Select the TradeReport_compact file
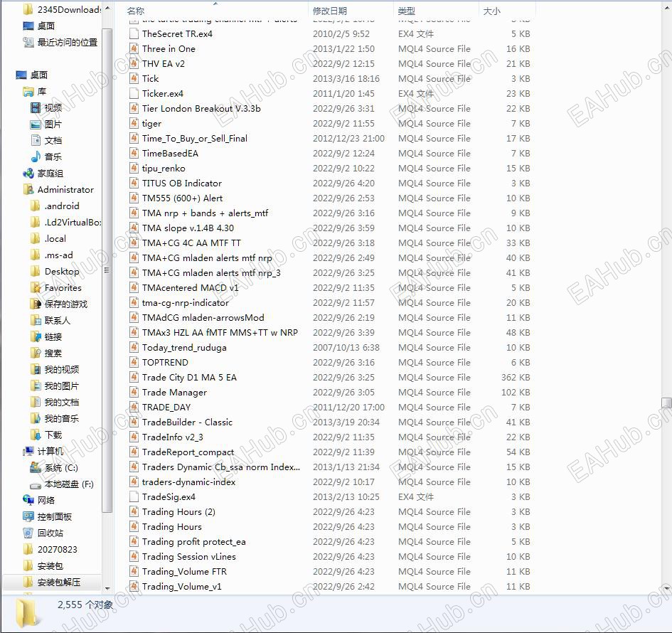The image size is (672, 633). (188, 452)
